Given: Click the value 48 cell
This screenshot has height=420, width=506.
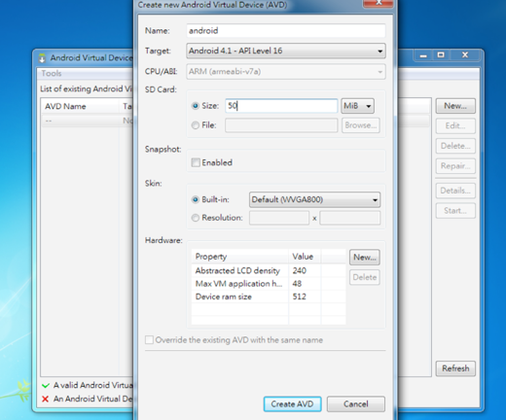Looking at the screenshot, I should 305,284.
